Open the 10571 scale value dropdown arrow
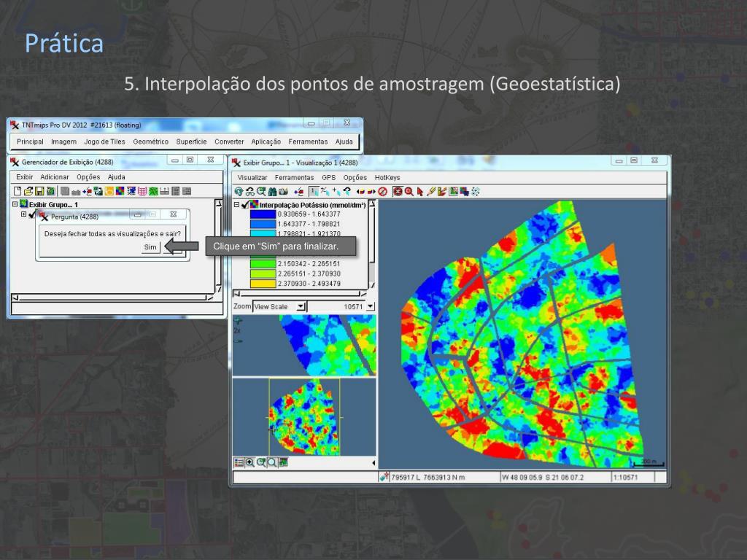Image resolution: width=747 pixels, height=560 pixels. [371, 307]
